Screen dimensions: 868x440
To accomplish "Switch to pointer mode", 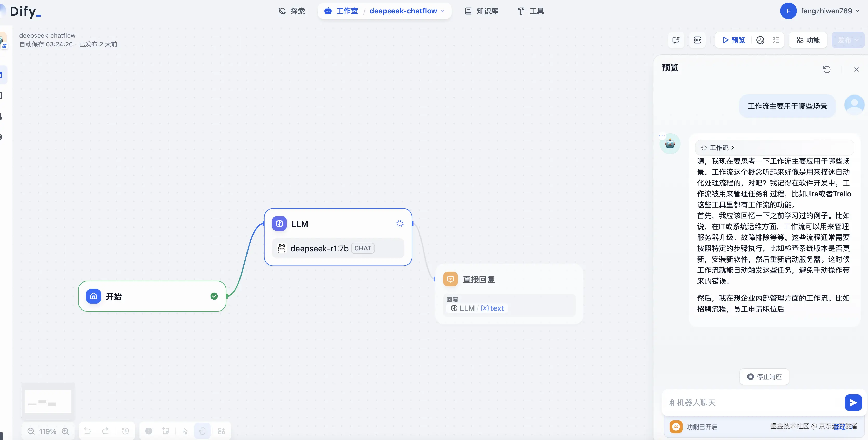I will pyautogui.click(x=185, y=431).
